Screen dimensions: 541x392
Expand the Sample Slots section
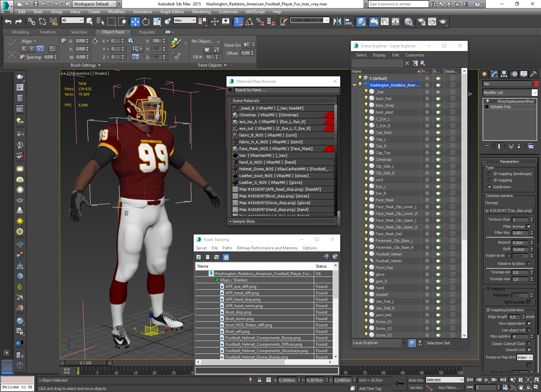(x=230, y=221)
